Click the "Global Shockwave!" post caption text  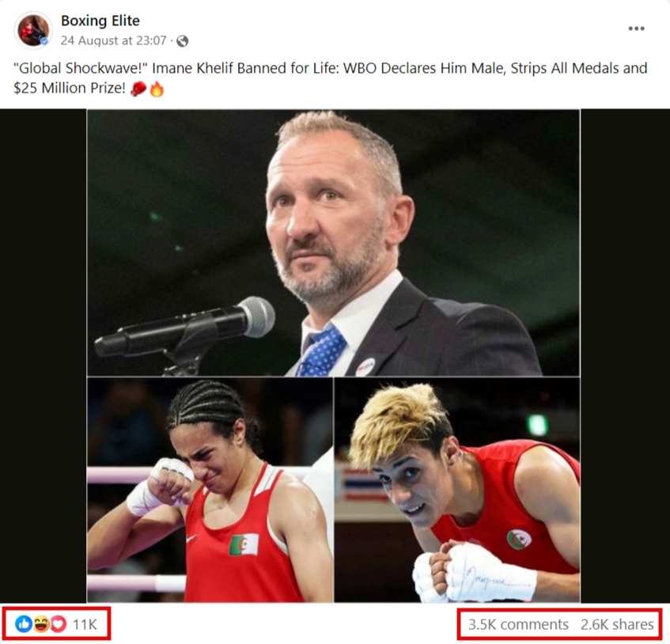[331, 78]
